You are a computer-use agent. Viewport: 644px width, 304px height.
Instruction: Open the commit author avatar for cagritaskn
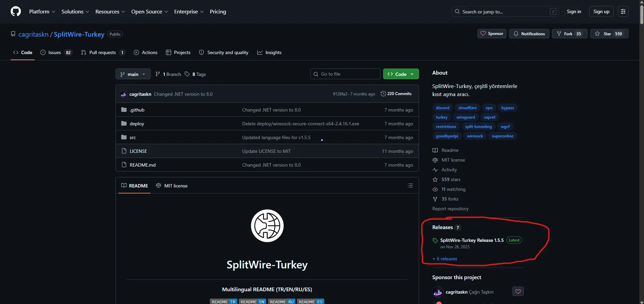[124, 94]
